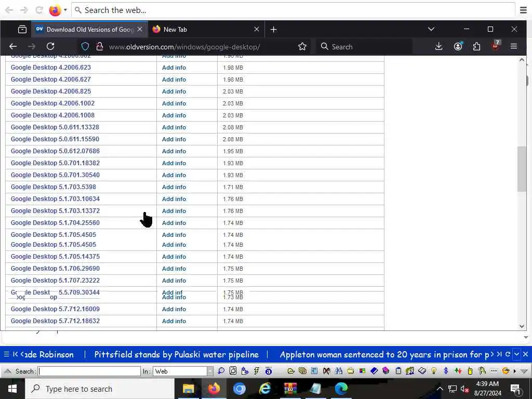Open WinRAR from the taskbar
The height and width of the screenshot is (399, 532).
pos(290,389)
